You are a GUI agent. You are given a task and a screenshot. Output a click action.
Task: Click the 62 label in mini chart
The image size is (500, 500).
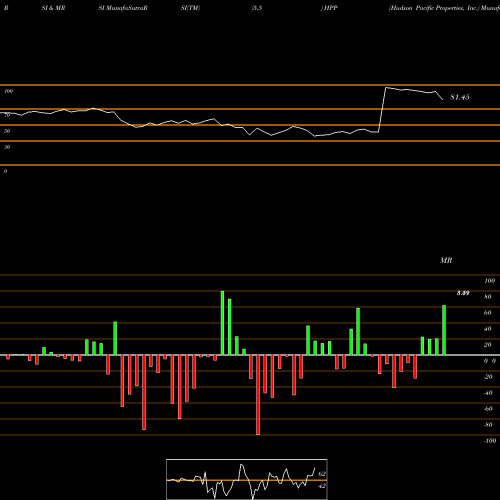tap(322, 474)
